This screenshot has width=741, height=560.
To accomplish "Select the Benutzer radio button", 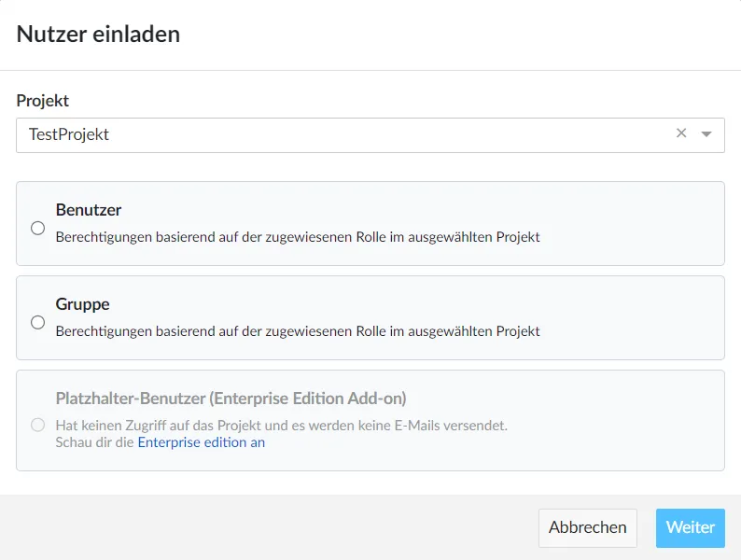I will pos(38,228).
